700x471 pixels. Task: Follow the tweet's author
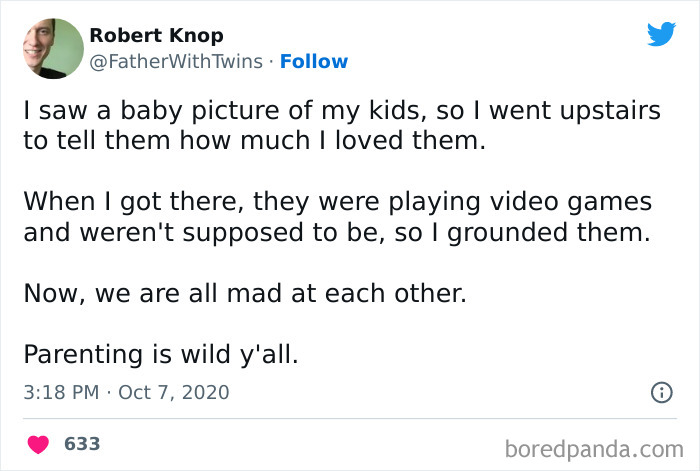point(314,62)
